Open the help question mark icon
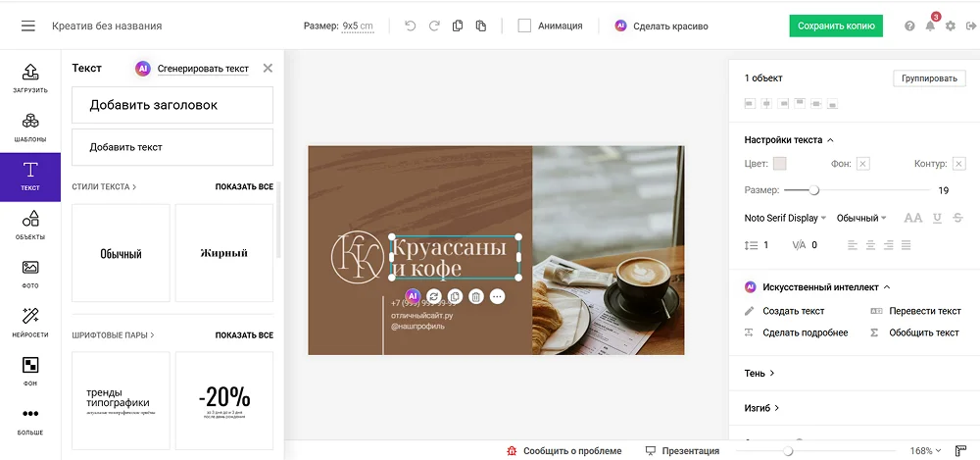Viewport: 980px width, 460px height. (x=910, y=26)
